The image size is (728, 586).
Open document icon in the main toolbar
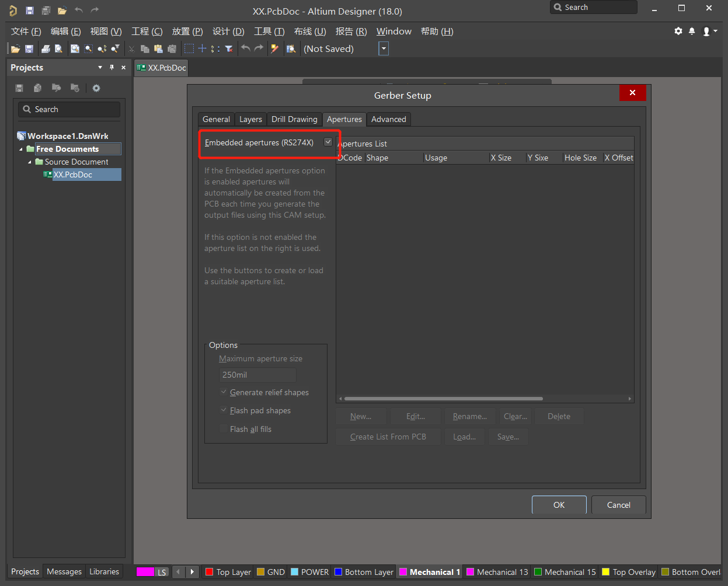point(15,49)
